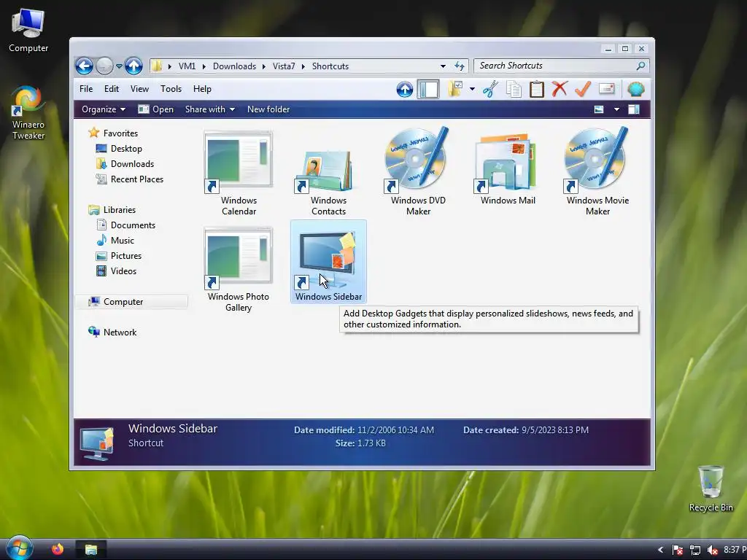This screenshot has height=560, width=747.
Task: Open the view options dropdown arrow
Action: tap(616, 109)
